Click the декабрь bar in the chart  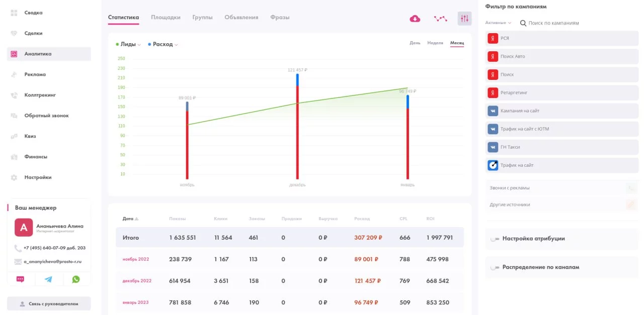click(x=297, y=126)
